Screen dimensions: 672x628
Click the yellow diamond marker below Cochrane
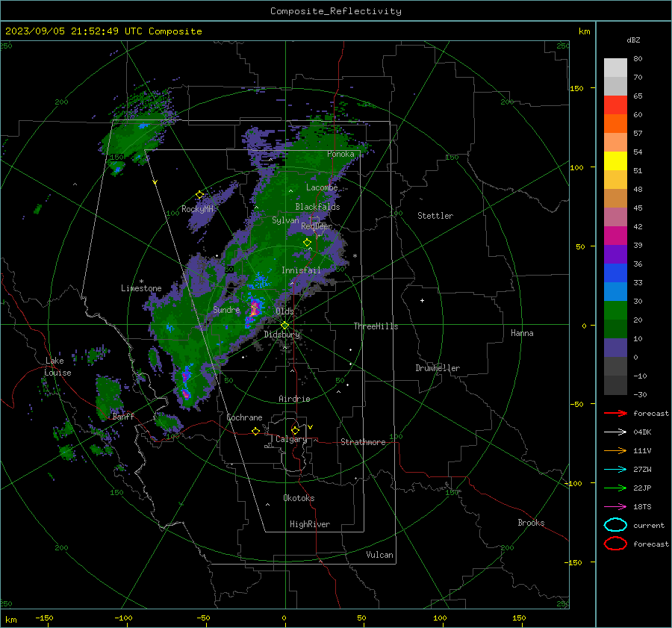tap(255, 432)
